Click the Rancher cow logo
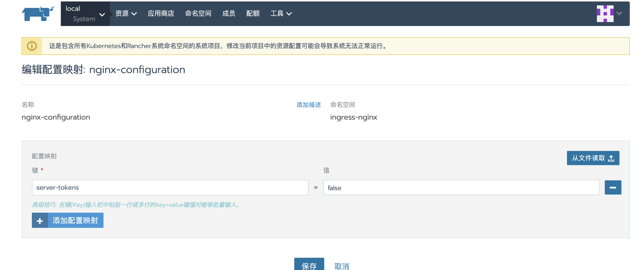The width and height of the screenshot is (644, 270). 38,13
